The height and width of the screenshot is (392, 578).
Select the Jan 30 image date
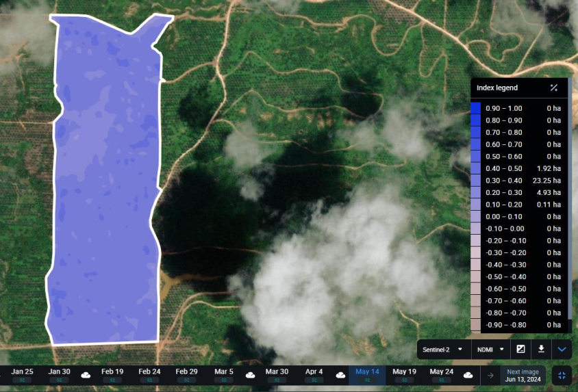pyautogui.click(x=59, y=375)
